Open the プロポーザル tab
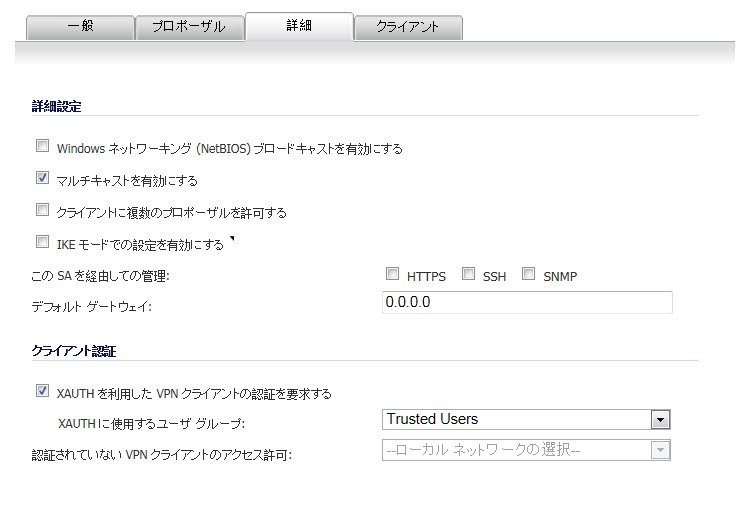 point(190,27)
